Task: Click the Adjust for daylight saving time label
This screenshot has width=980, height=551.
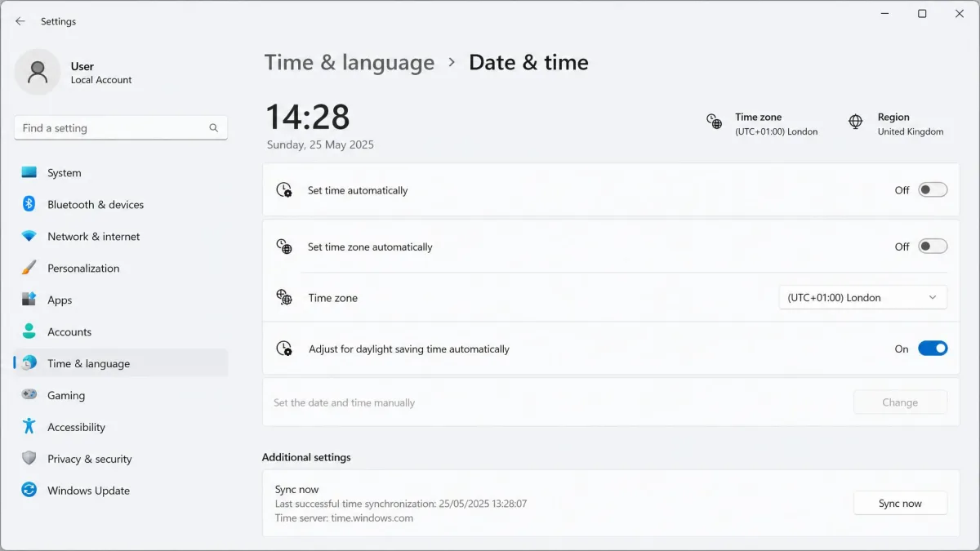Action: (409, 349)
